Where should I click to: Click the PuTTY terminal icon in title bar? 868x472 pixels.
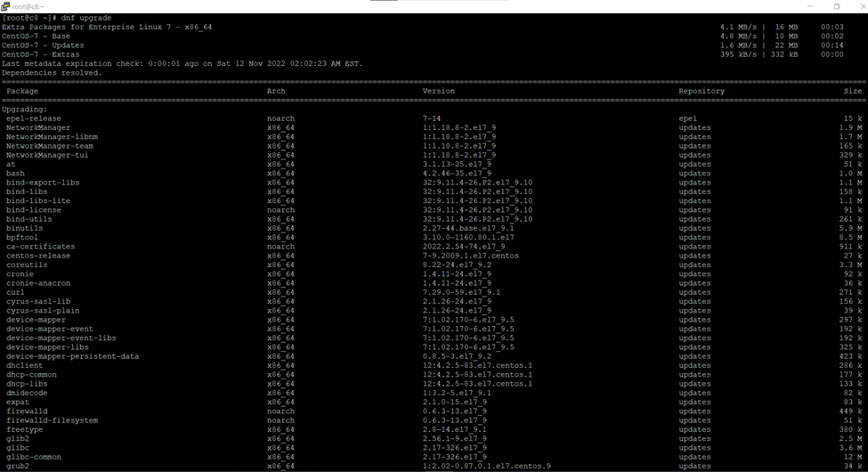(x=5, y=6)
